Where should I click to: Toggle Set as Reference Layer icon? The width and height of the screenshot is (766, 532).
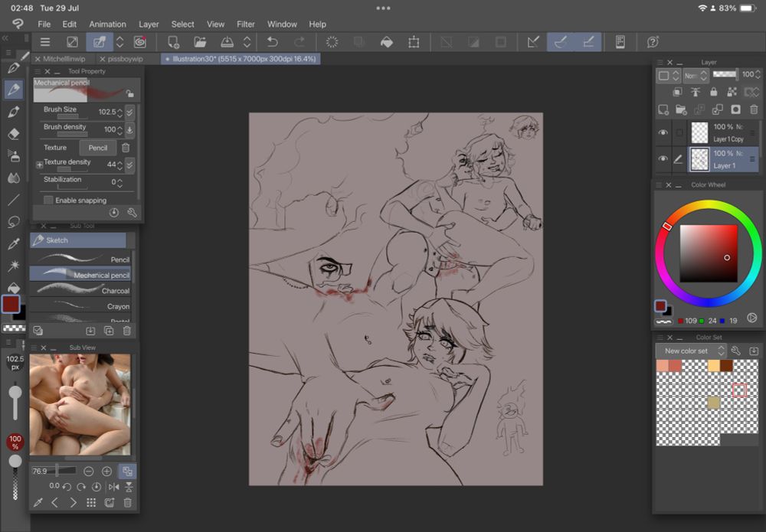696,92
